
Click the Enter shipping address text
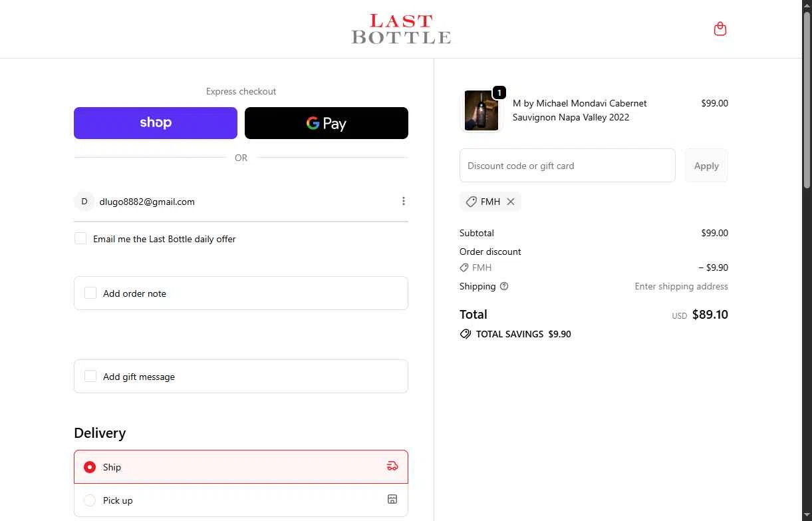click(682, 286)
